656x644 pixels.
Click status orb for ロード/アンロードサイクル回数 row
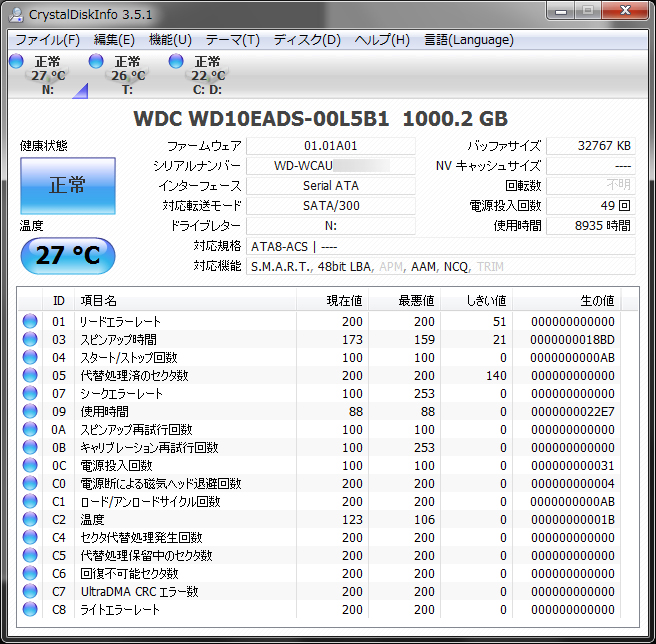[30, 501]
